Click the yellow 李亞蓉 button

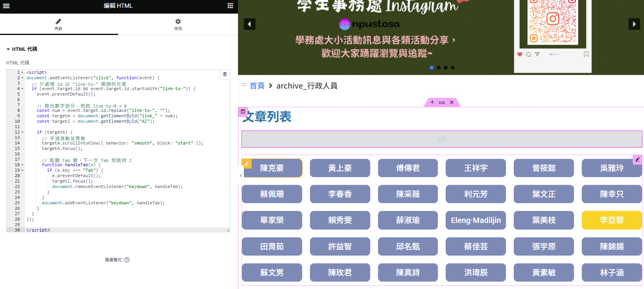[611, 220]
